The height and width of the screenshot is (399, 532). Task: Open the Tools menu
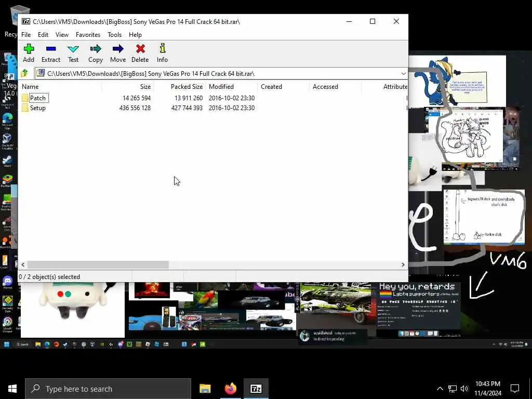(x=115, y=35)
